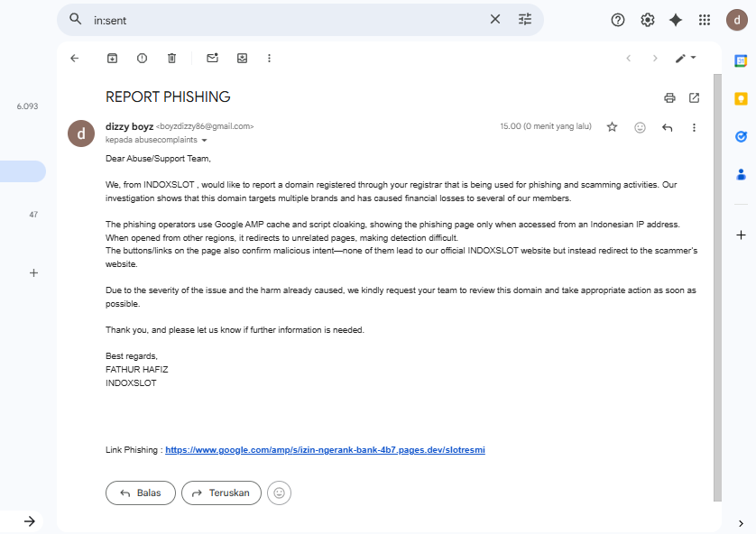Open the email in a new window
Viewport: 756px width, 534px height.
point(694,97)
